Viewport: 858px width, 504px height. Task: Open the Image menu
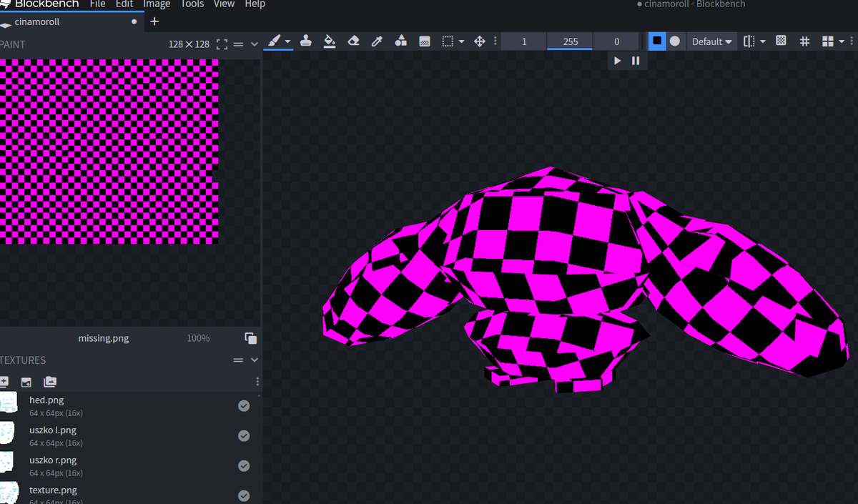(157, 4)
